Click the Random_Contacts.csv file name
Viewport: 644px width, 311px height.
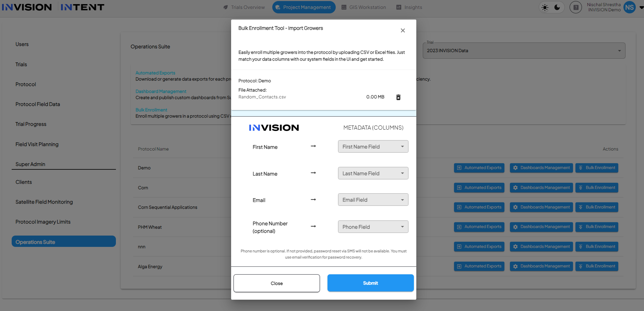point(262,97)
